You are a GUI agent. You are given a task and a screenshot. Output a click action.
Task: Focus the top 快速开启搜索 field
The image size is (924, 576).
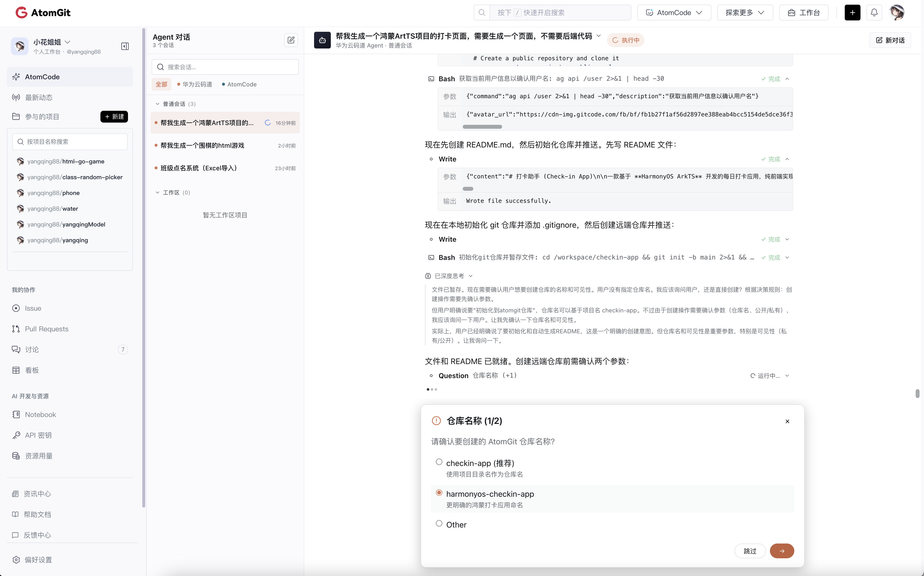(x=560, y=13)
